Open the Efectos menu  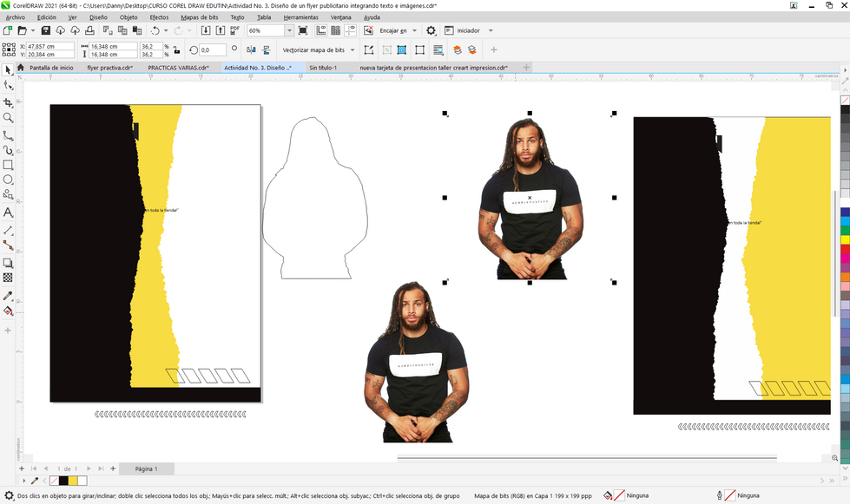tap(159, 17)
